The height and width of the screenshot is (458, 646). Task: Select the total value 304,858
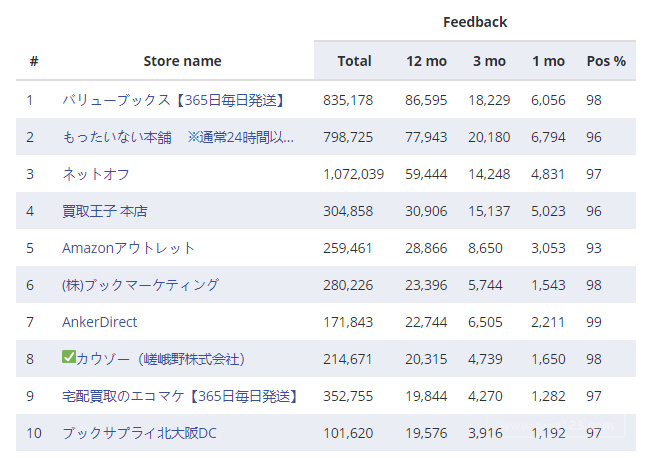[x=348, y=211]
